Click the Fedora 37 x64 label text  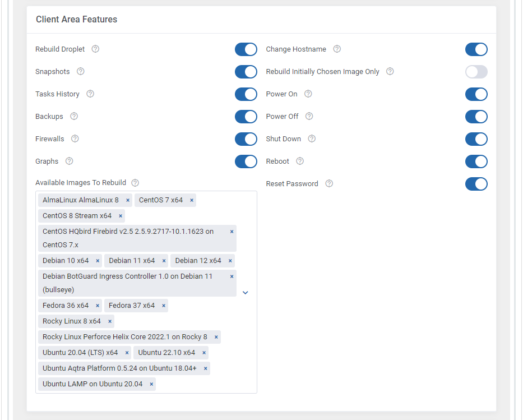132,306
